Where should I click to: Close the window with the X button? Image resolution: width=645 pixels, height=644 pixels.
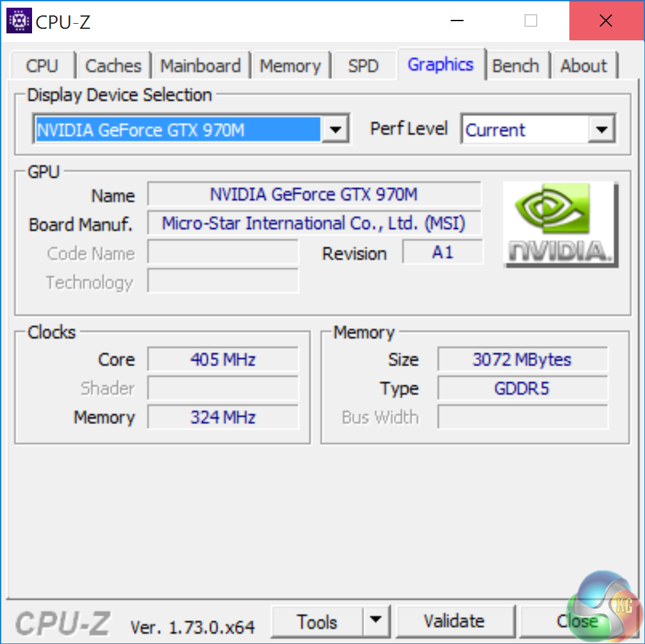(x=606, y=20)
